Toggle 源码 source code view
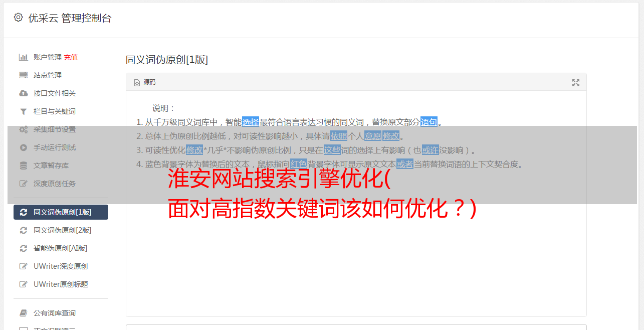This screenshot has width=644, height=330. click(145, 82)
